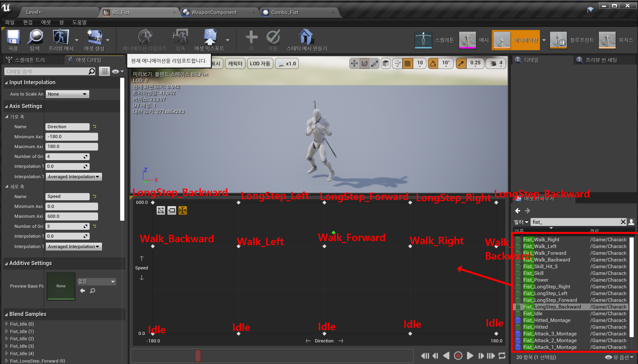The image size is (638, 364).
Task: Collapse the Axis Settings section
Action: pos(6,106)
